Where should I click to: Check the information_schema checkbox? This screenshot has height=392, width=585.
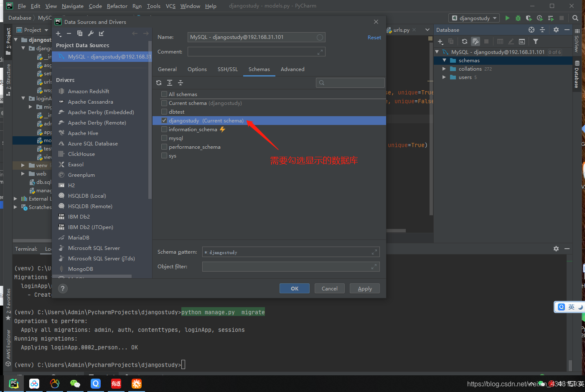164,129
